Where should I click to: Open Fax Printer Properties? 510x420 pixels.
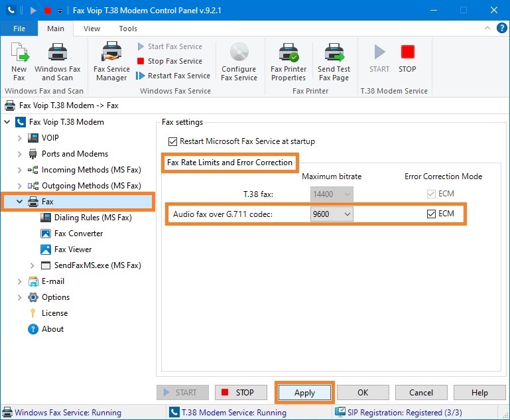point(288,62)
